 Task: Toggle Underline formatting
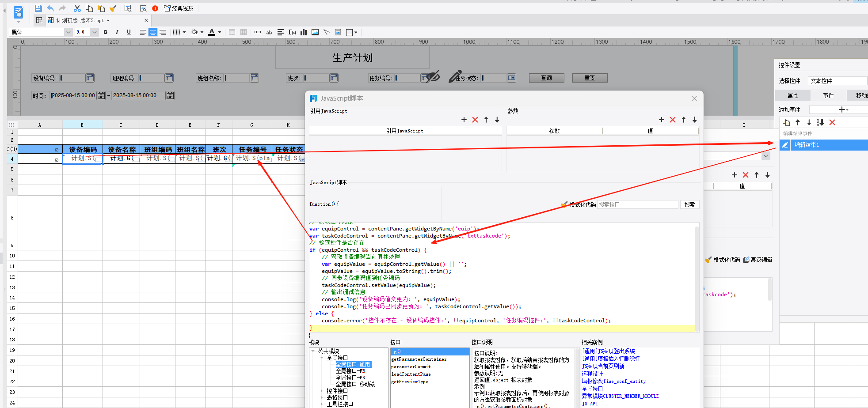(x=129, y=32)
